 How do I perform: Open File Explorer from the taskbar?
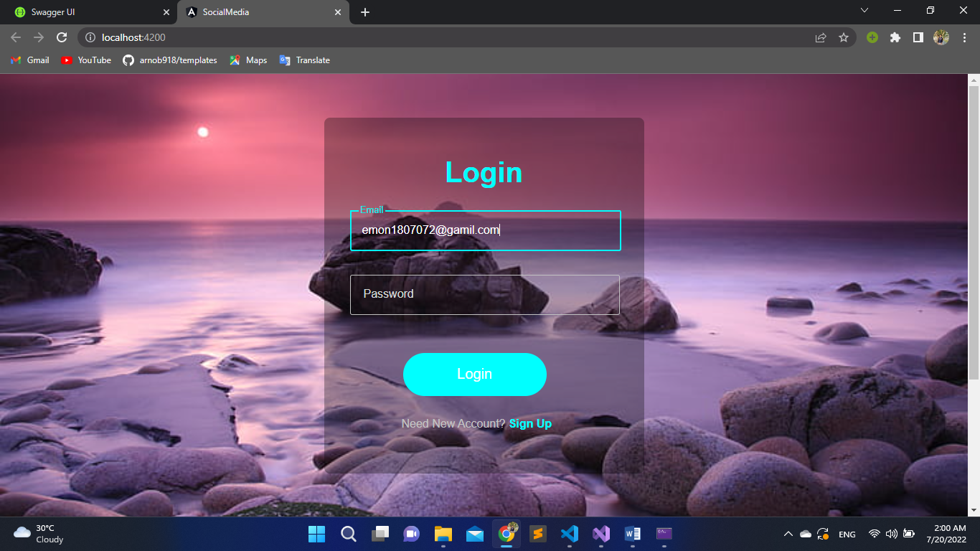[443, 534]
